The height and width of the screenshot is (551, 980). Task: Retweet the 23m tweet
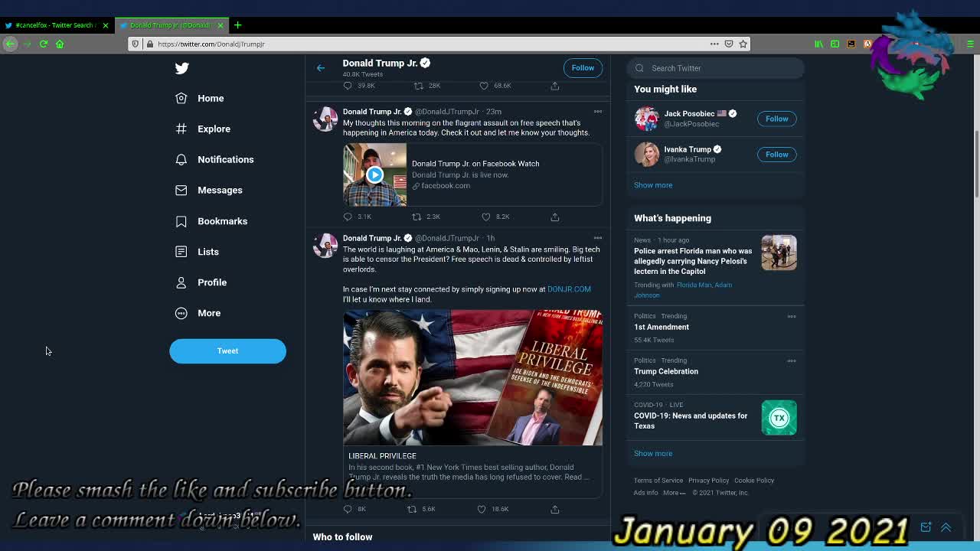coord(417,217)
